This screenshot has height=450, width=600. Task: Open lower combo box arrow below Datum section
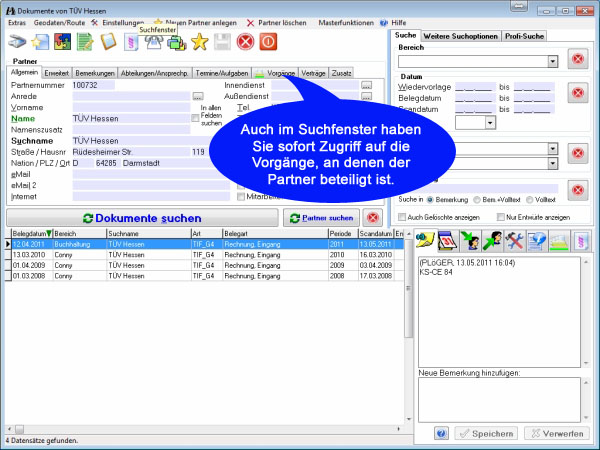coord(553,164)
